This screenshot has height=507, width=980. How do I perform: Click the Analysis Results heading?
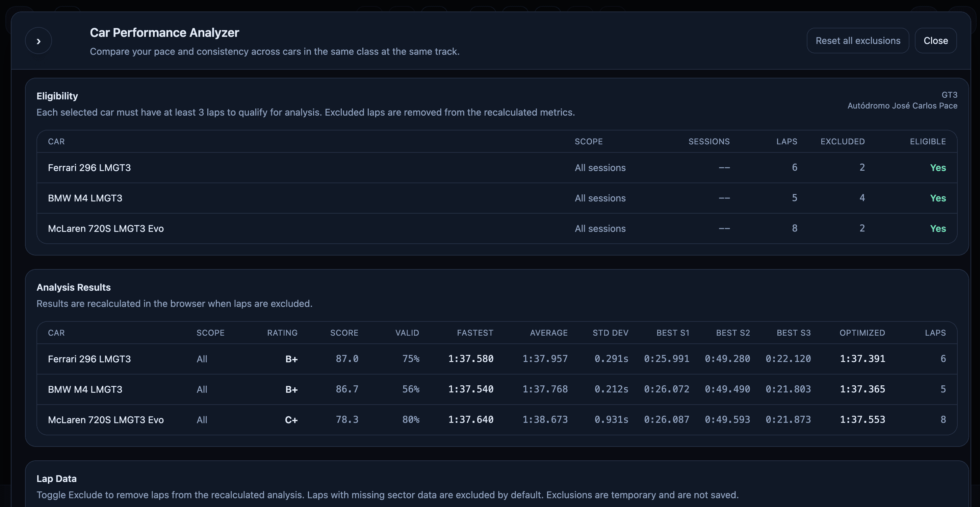pos(73,288)
